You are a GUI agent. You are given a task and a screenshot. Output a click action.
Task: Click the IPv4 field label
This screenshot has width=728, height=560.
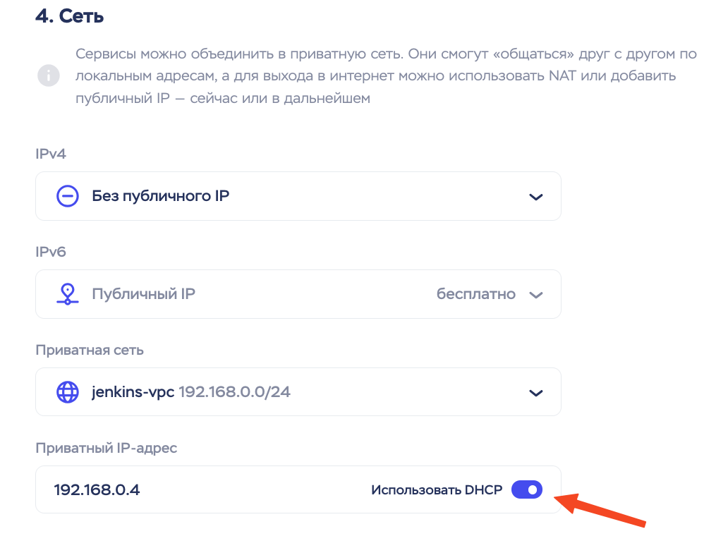click(51, 154)
